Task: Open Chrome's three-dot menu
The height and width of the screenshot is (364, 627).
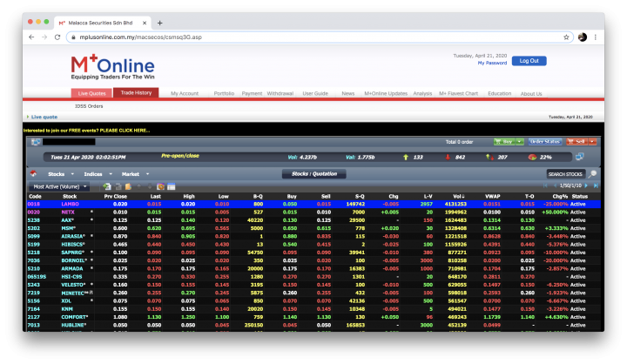Action: 596,37
